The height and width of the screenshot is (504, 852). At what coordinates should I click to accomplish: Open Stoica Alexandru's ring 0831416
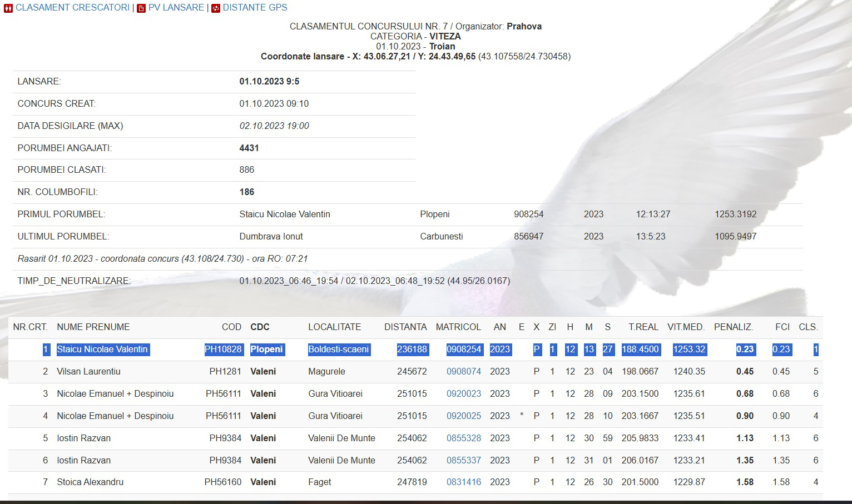(x=463, y=482)
